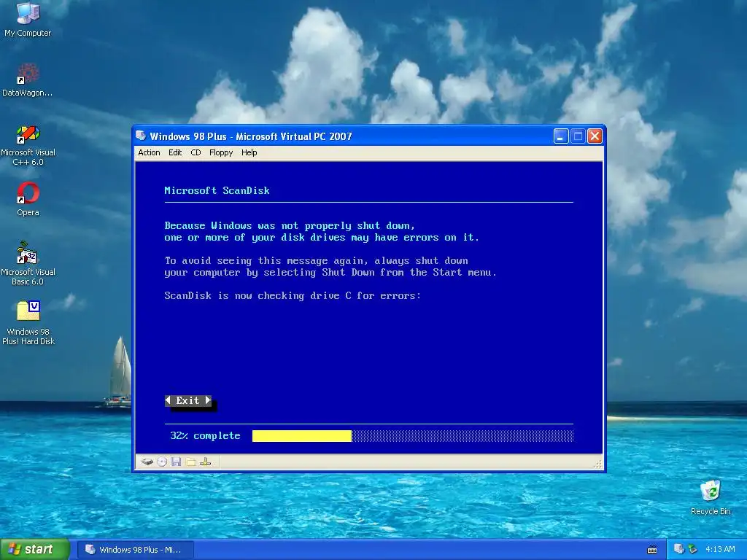Viewport: 747px width, 560px height.
Task: Select the Microsoft Visual C++ 6.0 icon
Action: pos(28,145)
